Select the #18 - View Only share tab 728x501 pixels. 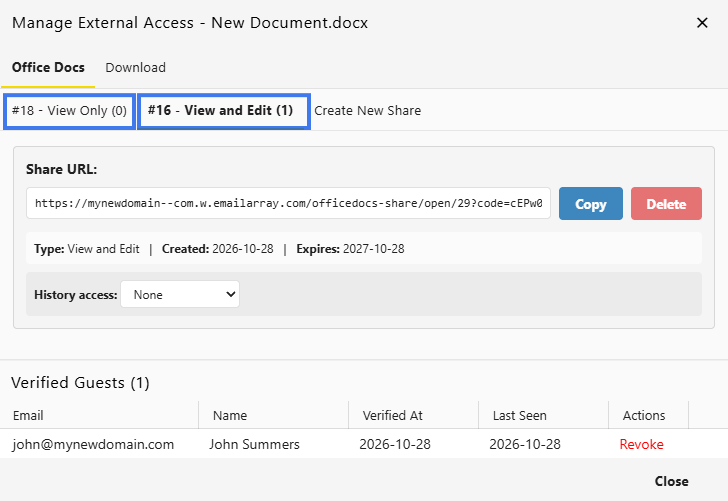69,111
